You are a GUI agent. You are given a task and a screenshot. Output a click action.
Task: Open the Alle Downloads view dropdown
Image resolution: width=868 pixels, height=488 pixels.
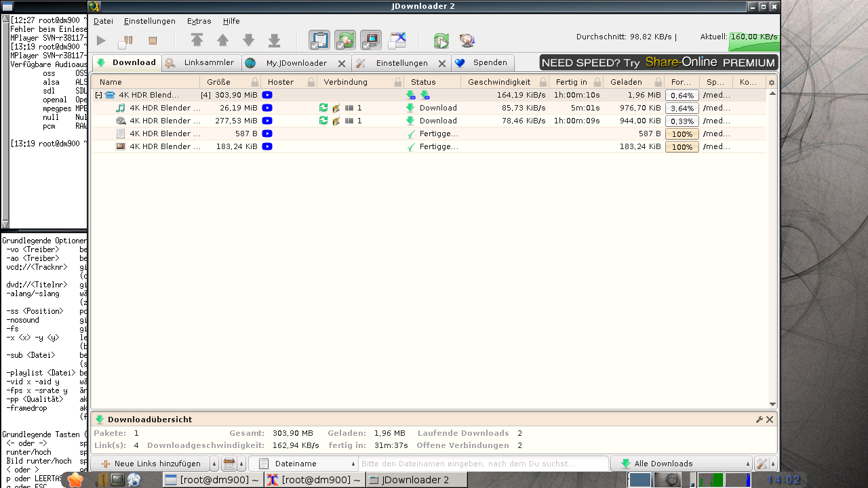[682, 464]
